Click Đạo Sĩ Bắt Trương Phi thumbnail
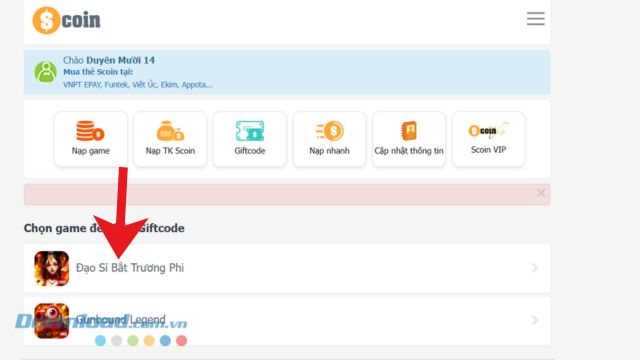 (51, 268)
